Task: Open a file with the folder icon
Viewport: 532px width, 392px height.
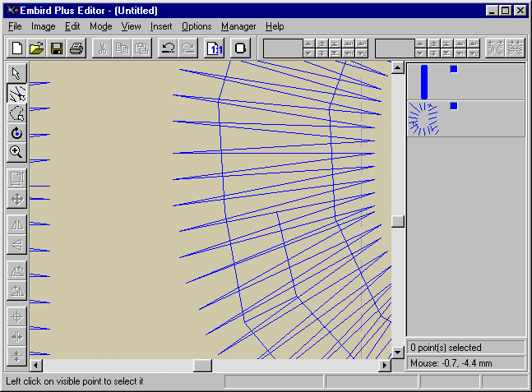Action: tap(36, 48)
